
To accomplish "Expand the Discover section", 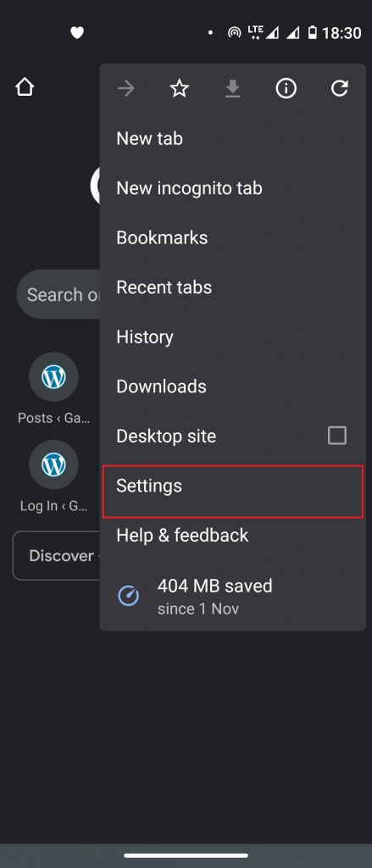I will click(x=56, y=556).
